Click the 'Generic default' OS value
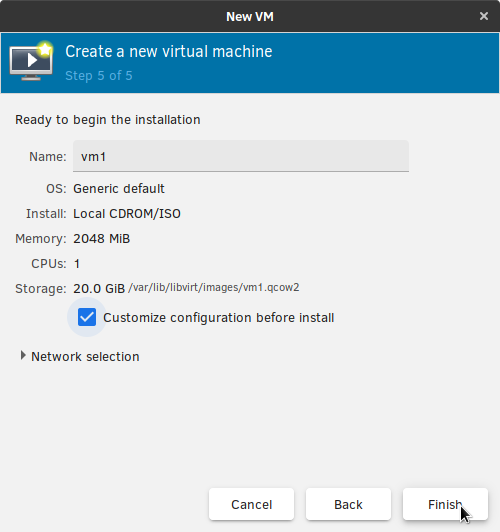 click(x=119, y=189)
